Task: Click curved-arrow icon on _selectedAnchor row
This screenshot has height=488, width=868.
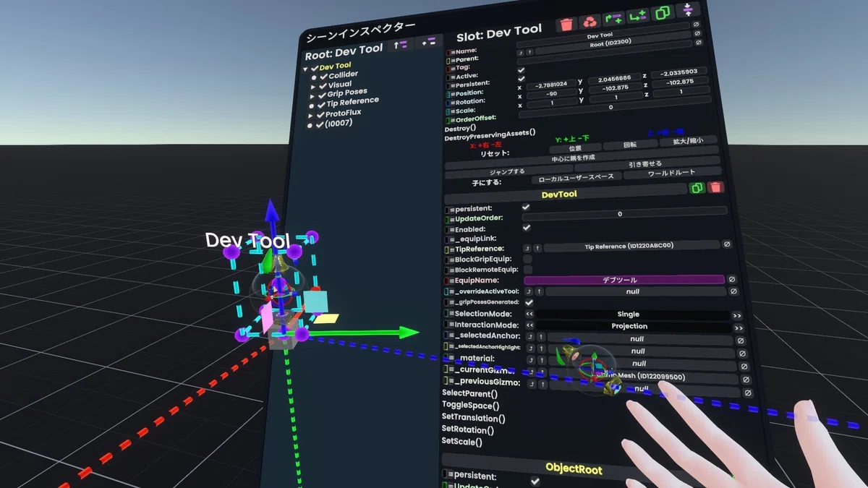Action: 529,337
